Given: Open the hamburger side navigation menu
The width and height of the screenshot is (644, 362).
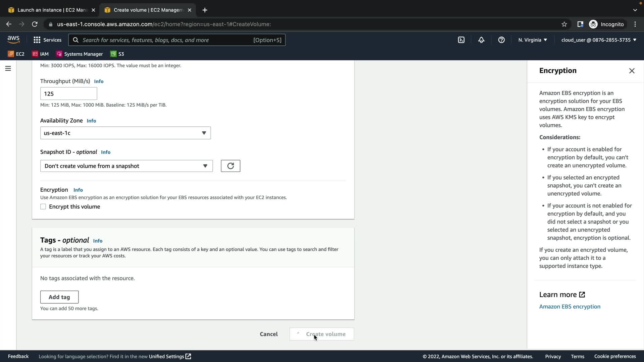Looking at the screenshot, I should 8,68.
